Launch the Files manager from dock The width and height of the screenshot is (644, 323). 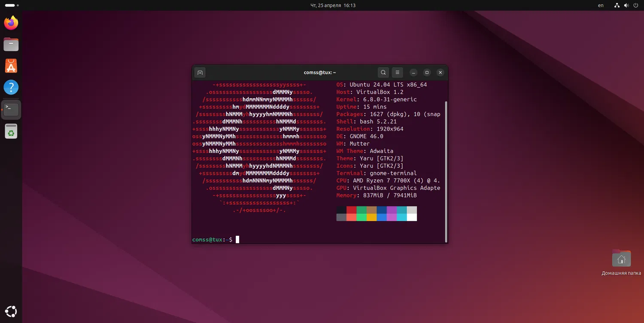pos(11,44)
